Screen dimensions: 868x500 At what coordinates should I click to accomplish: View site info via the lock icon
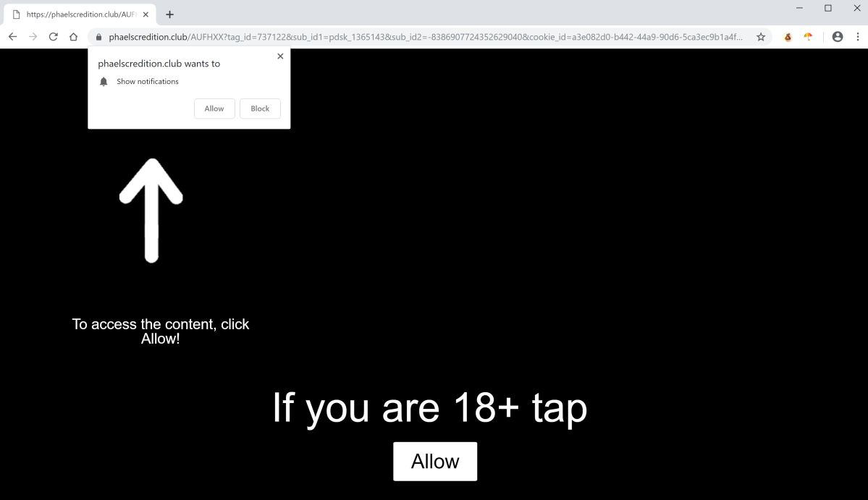pyautogui.click(x=99, y=37)
